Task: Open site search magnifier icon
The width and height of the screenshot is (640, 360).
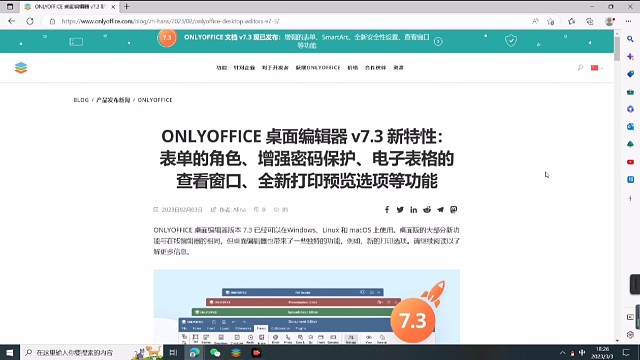Action: click(x=580, y=68)
